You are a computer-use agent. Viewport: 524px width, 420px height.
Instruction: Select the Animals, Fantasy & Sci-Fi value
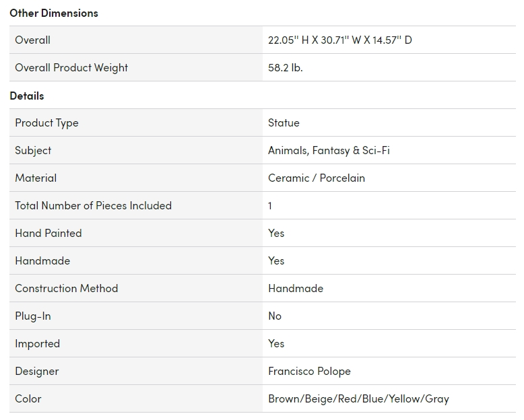[x=329, y=150]
